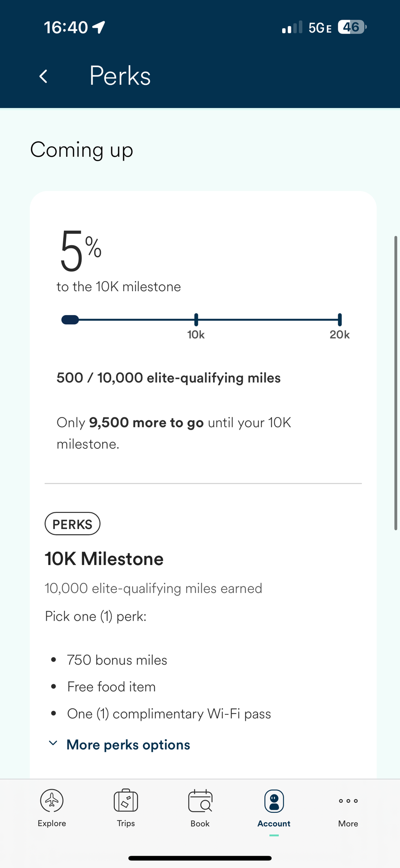Image resolution: width=400 pixels, height=868 pixels.
Task: Tap the 10k marker on progress bar
Action: (196, 320)
